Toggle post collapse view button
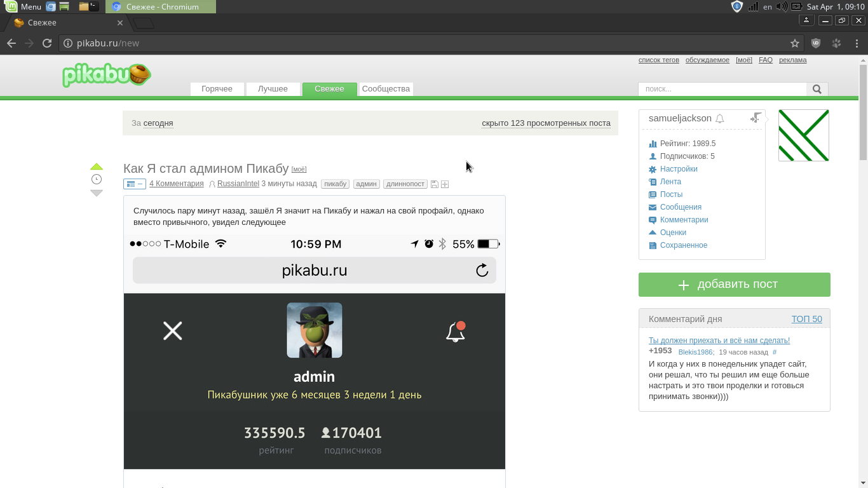The height and width of the screenshot is (488, 868). 135,184
